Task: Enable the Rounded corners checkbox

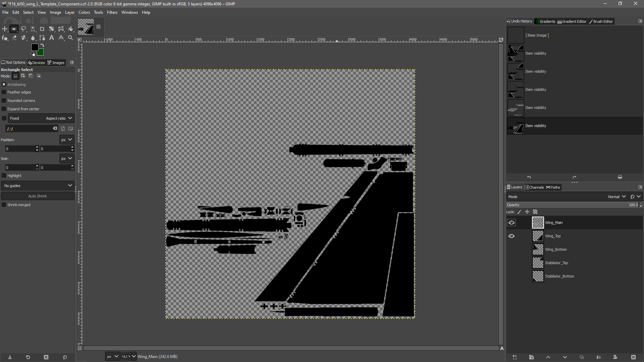Action: coord(4,101)
